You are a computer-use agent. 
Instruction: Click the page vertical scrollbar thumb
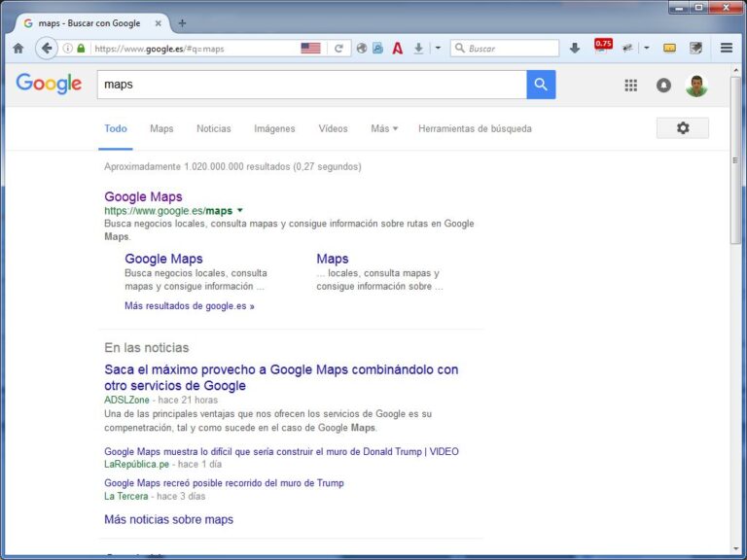(735, 160)
